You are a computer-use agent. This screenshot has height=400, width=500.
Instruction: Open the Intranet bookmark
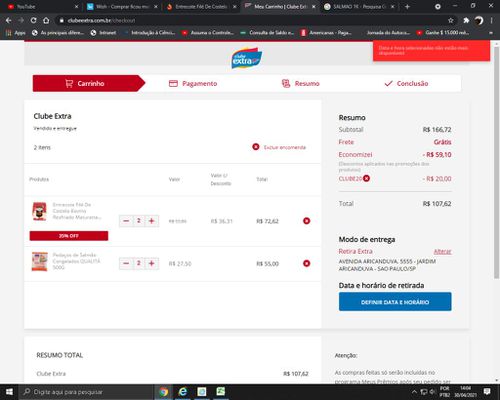(x=103, y=33)
